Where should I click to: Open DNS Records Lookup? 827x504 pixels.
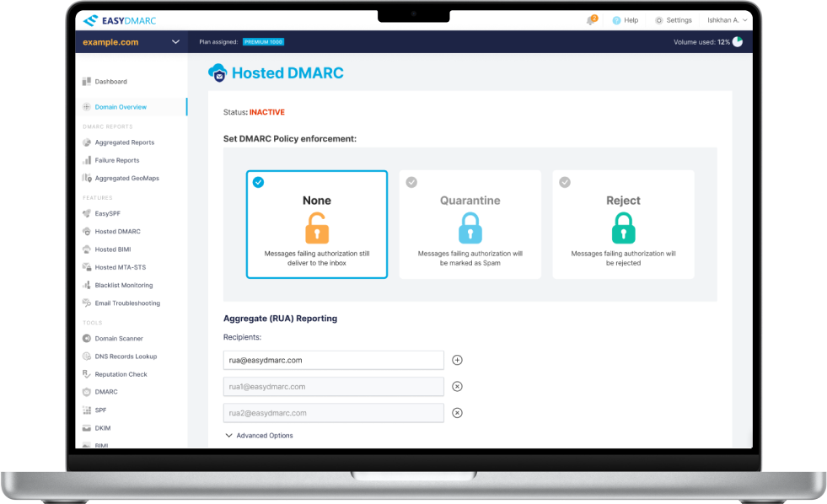pos(126,357)
